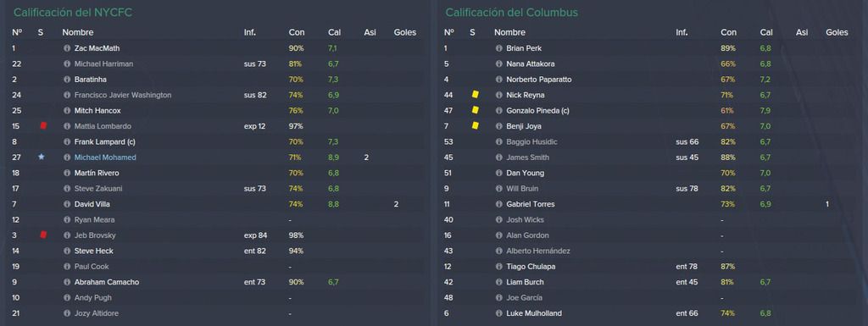The height and width of the screenshot is (326, 868).
Task: Open info icon for Frank Lampard (c)
Action: 67,141
